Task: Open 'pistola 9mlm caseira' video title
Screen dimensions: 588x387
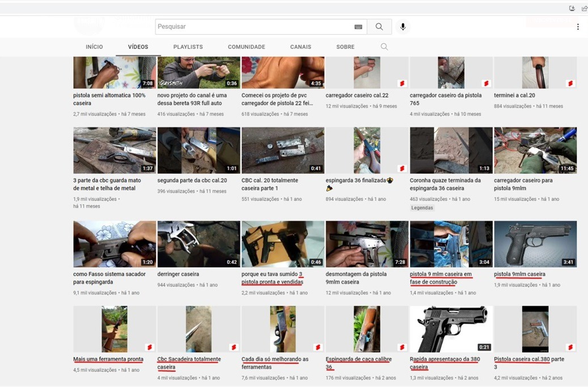Action: 519,274
